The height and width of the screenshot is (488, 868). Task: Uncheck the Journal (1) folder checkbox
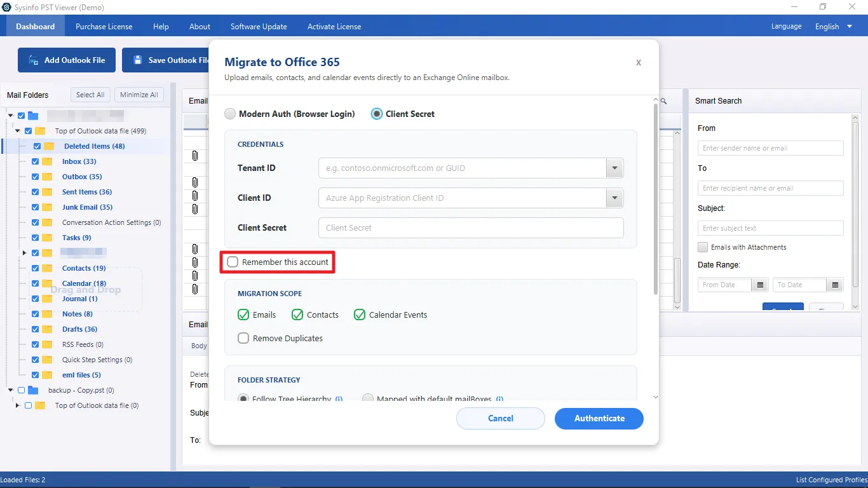coord(36,299)
